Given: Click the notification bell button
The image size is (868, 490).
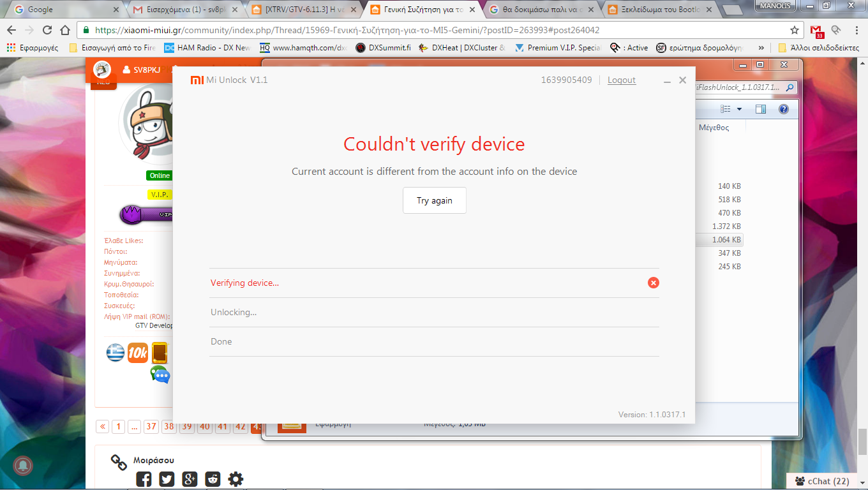Looking at the screenshot, I should tap(23, 466).
